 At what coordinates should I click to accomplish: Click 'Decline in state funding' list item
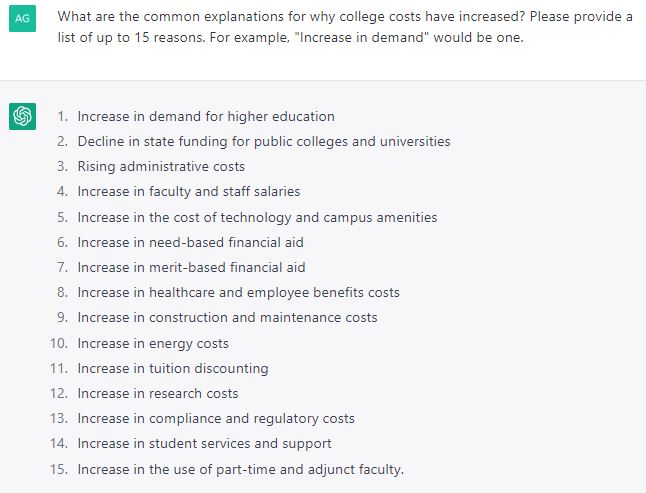click(x=264, y=142)
